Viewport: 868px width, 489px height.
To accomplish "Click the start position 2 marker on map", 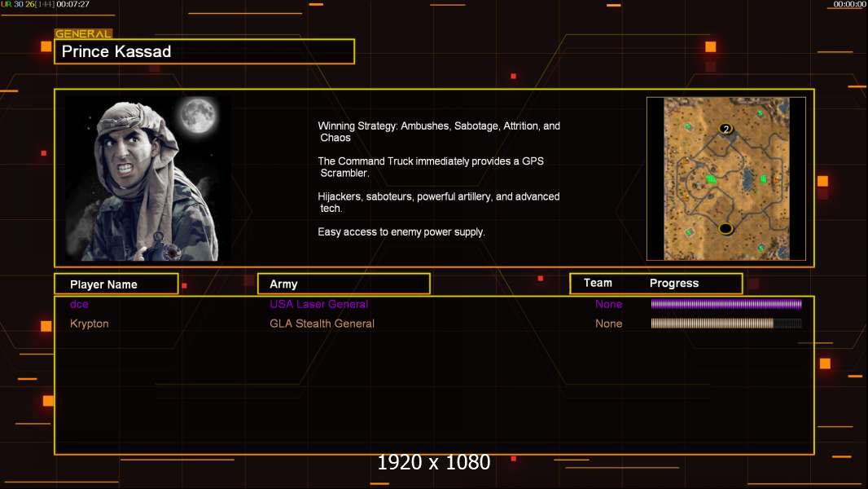I will (x=726, y=129).
